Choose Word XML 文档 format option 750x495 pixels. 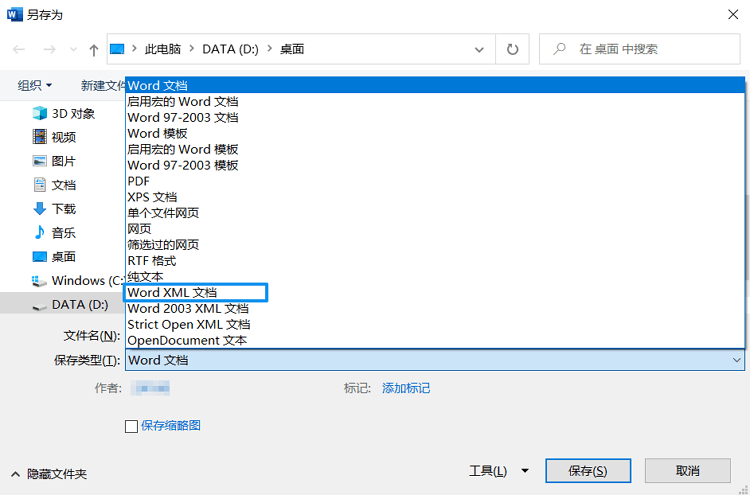(x=172, y=293)
